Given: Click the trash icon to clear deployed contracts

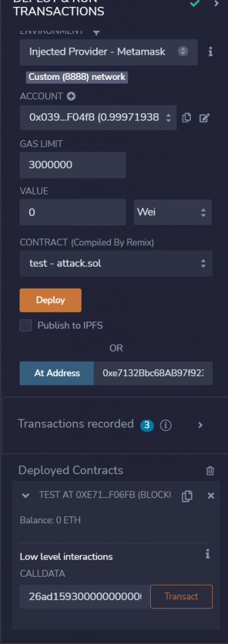Looking at the screenshot, I should (210, 470).
